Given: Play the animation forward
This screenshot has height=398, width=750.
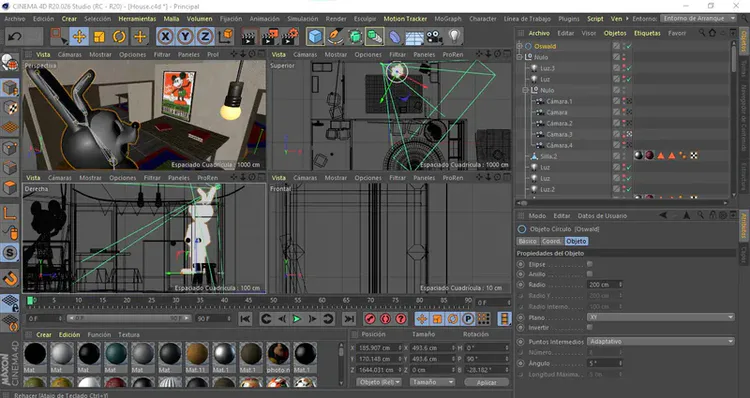Looking at the screenshot, I should click(x=297, y=319).
